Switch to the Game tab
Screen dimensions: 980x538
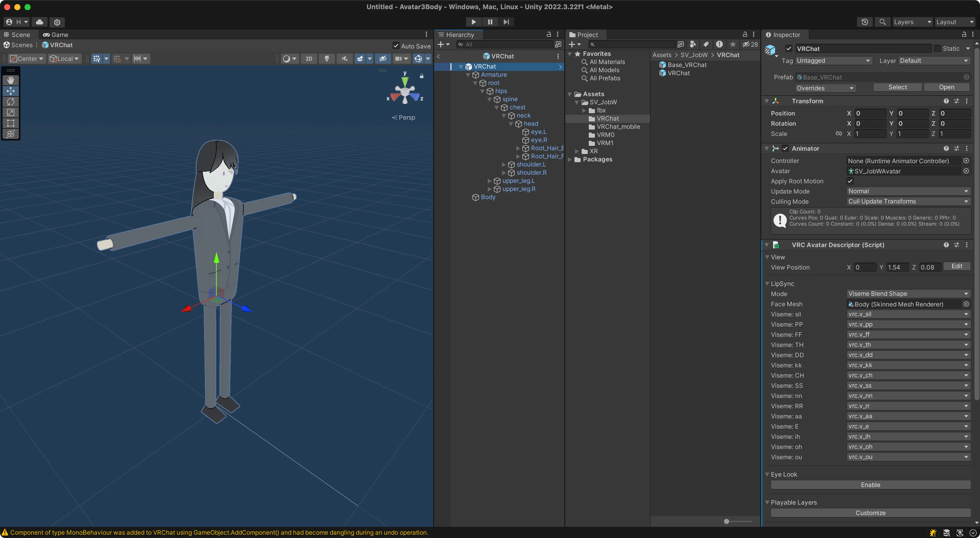tap(56, 35)
